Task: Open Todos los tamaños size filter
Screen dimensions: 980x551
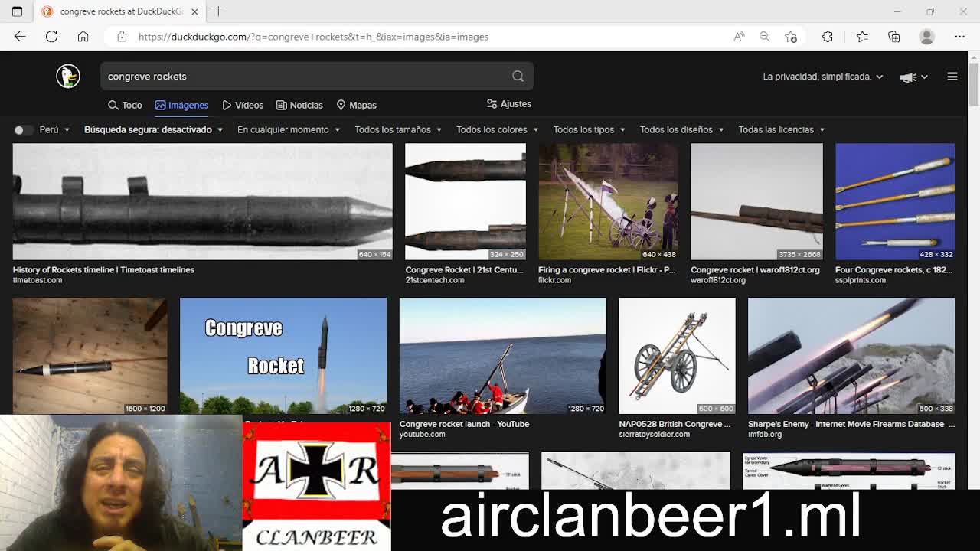Action: click(398, 130)
